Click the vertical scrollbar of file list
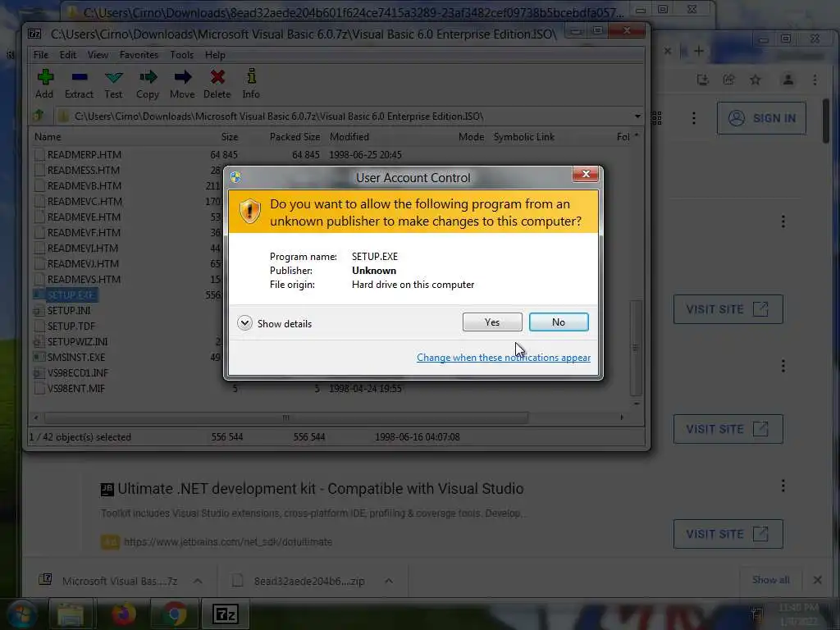840x630 pixels. 636,347
